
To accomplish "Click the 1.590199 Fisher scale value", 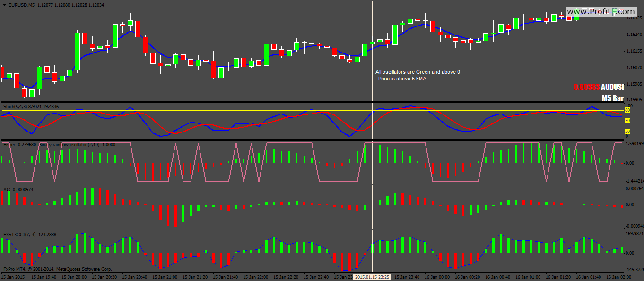I will click(634, 143).
